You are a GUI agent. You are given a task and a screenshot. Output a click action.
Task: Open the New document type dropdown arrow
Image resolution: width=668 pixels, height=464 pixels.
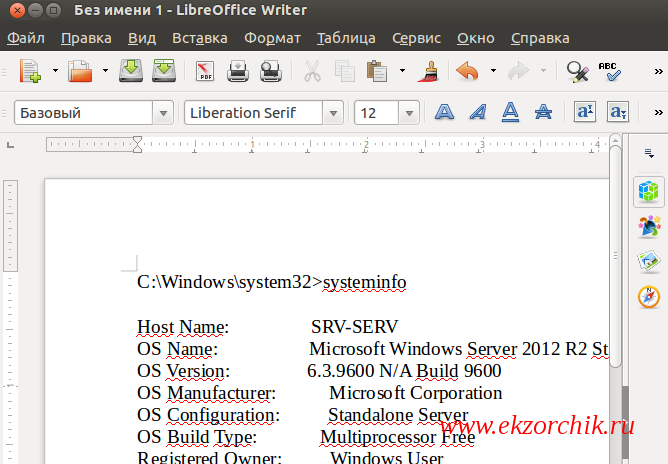tap(55, 71)
